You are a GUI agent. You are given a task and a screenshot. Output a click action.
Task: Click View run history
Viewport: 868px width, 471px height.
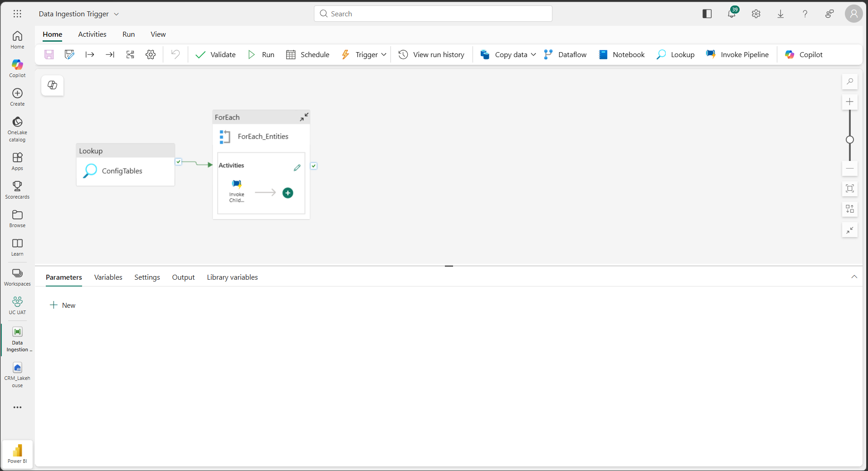[x=431, y=54]
